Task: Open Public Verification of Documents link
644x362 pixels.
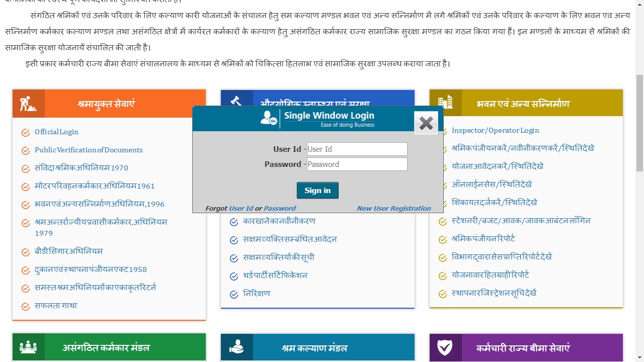Action: [x=89, y=150]
